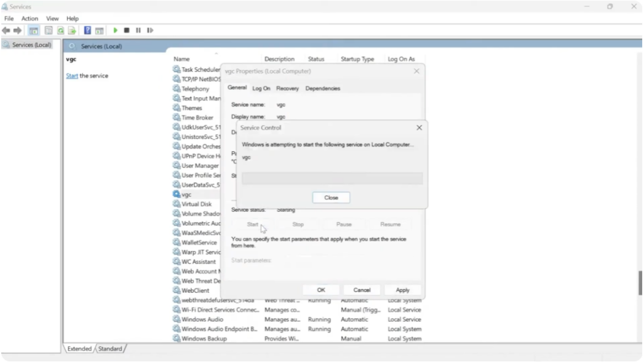Switch to the Standard view tab
The width and height of the screenshot is (644, 362).
[x=110, y=348]
